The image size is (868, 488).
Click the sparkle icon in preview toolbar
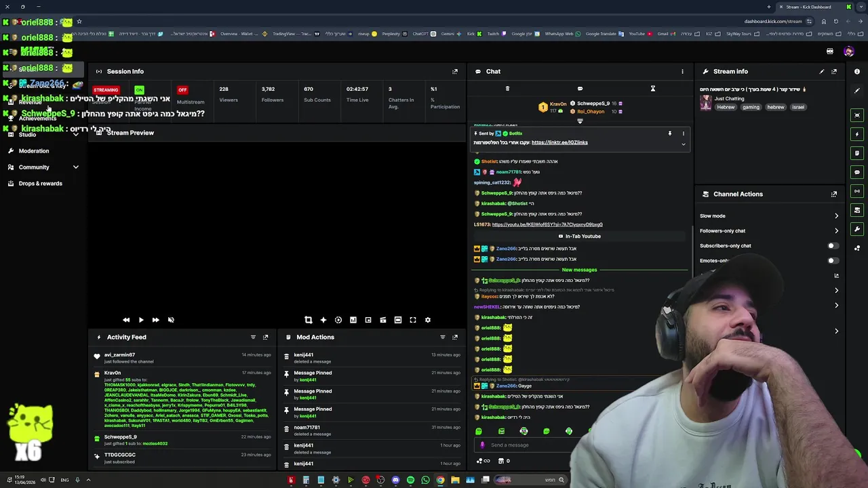pyautogui.click(x=323, y=320)
